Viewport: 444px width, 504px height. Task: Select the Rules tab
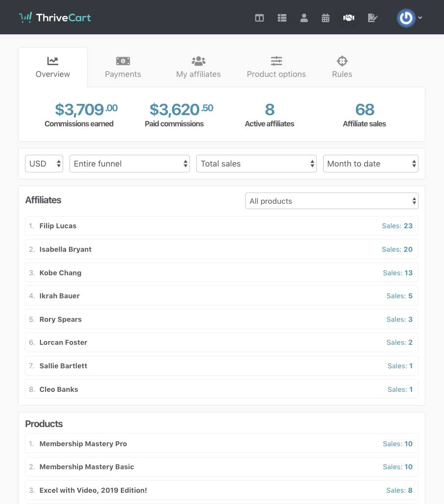click(342, 67)
